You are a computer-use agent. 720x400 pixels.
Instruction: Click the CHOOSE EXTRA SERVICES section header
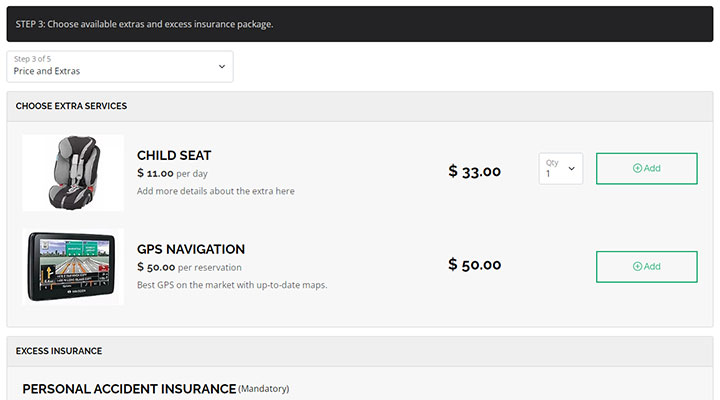pos(71,106)
